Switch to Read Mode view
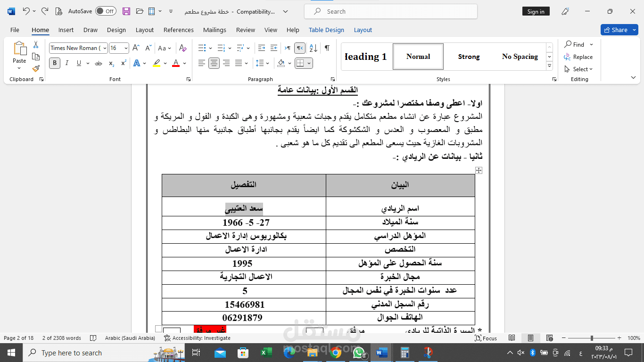The width and height of the screenshot is (644, 362). (x=512, y=338)
